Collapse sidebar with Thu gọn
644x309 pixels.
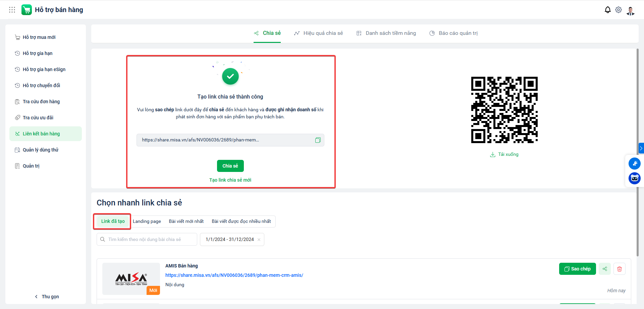pos(47,297)
